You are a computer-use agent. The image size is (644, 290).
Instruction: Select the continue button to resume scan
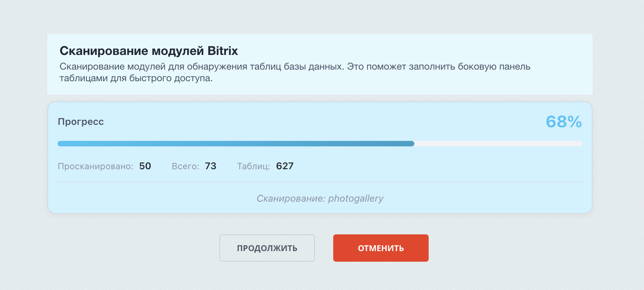[267, 248]
